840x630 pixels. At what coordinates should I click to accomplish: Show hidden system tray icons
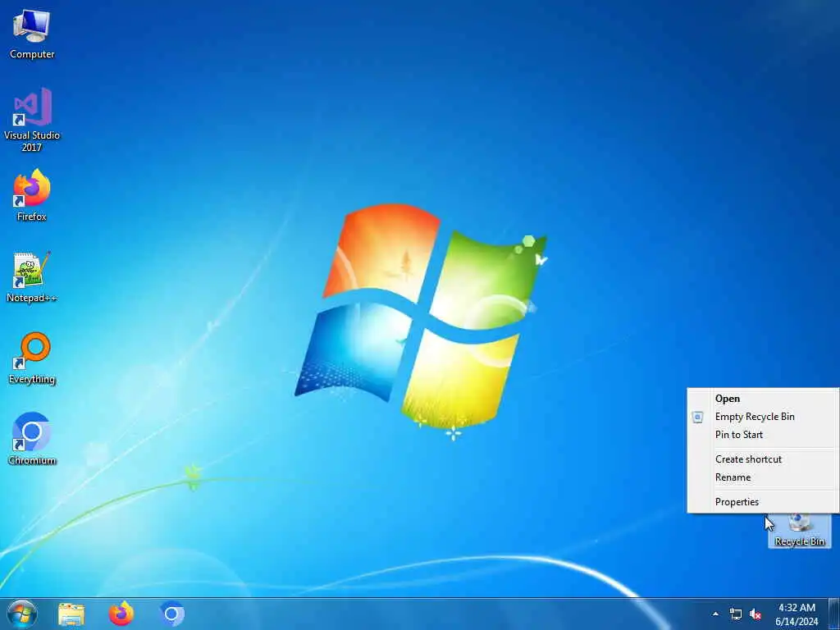(715, 614)
